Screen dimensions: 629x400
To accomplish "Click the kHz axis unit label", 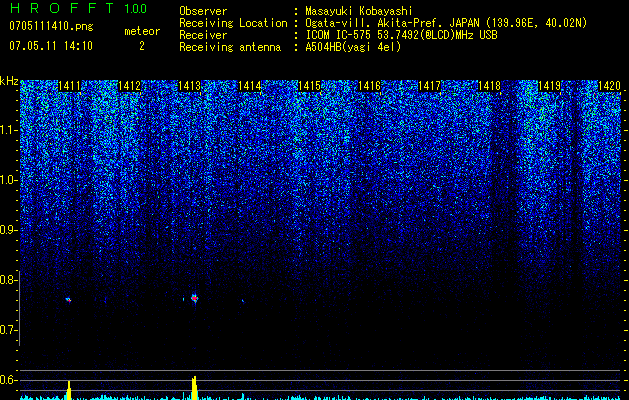I will pyautogui.click(x=9, y=81).
